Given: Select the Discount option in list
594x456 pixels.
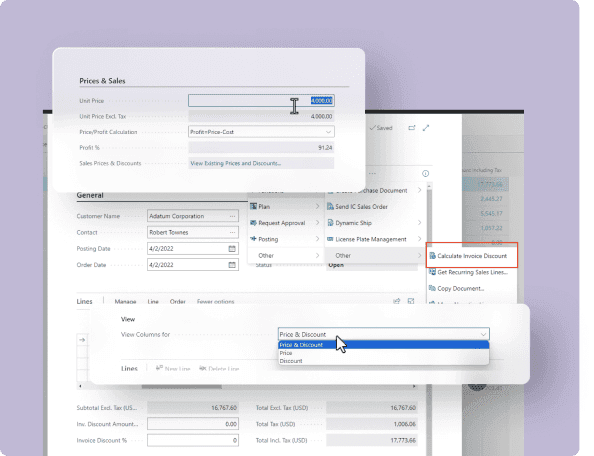Looking at the screenshot, I should coord(291,361).
